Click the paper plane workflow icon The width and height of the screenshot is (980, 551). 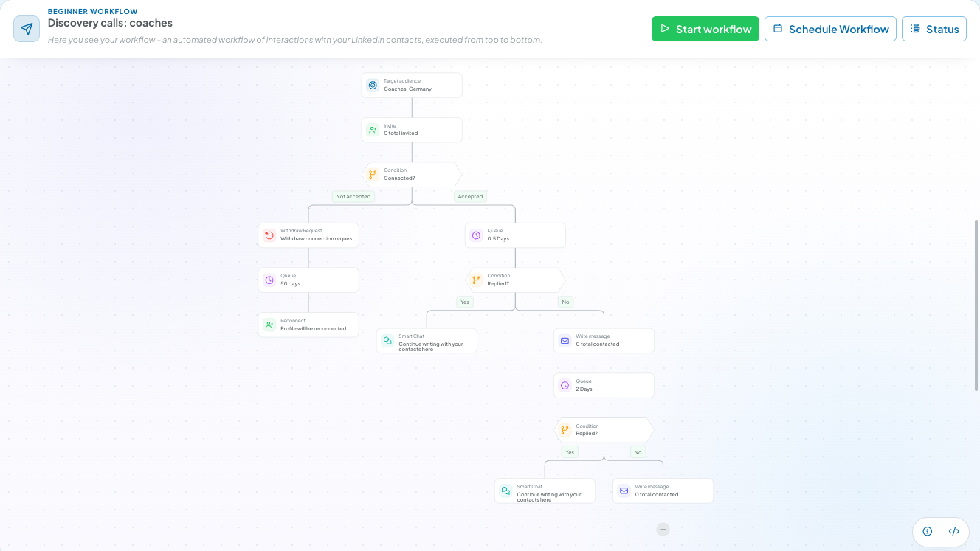[x=27, y=29]
